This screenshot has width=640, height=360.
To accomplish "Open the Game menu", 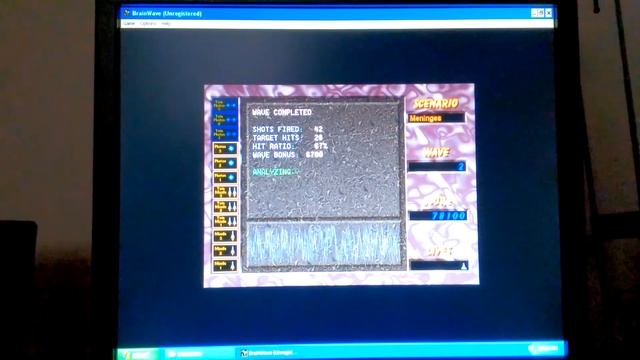I will [129, 24].
